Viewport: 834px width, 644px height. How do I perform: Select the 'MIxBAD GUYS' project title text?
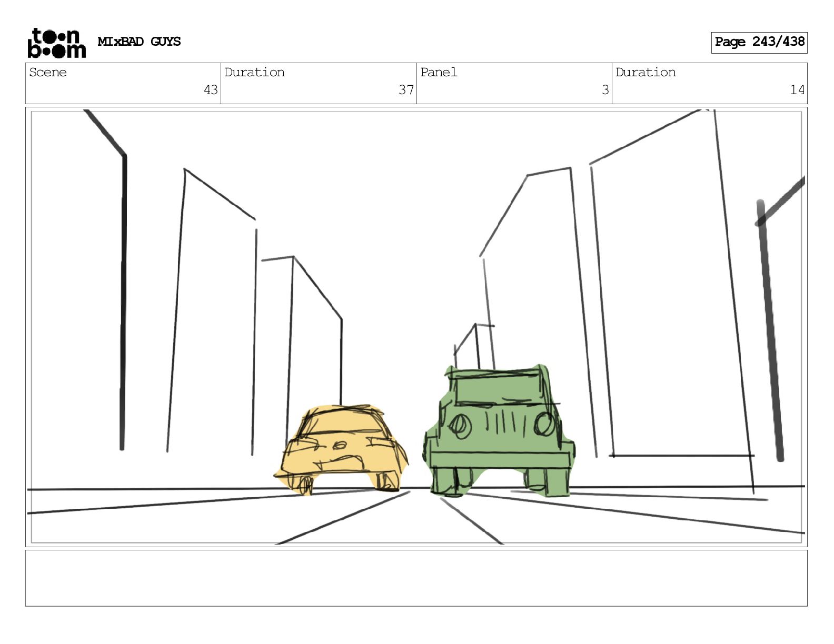click(139, 42)
